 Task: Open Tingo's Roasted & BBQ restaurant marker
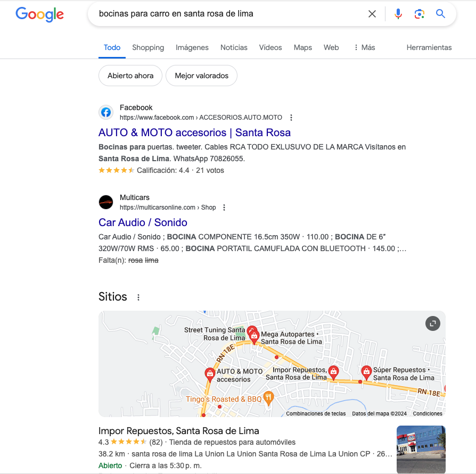(268, 397)
